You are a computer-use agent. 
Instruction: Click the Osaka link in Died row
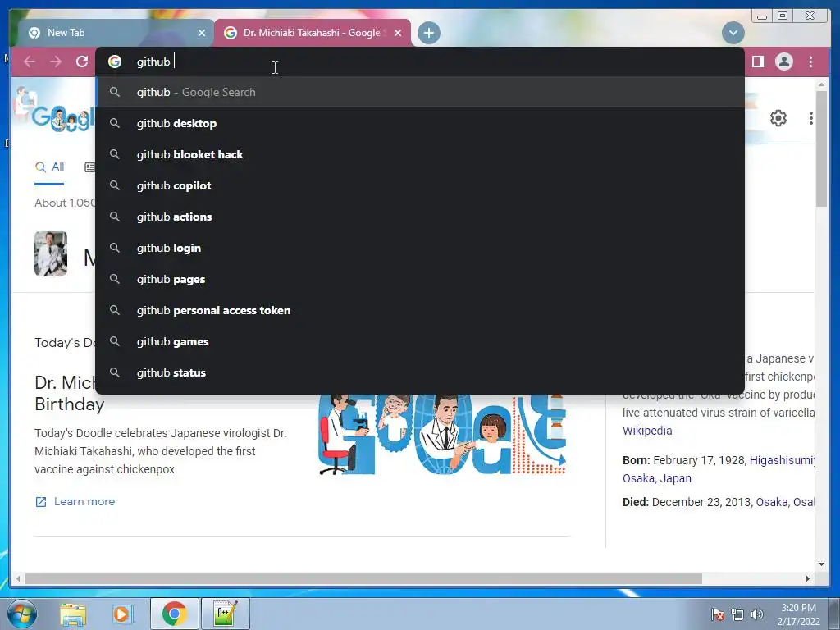(771, 502)
